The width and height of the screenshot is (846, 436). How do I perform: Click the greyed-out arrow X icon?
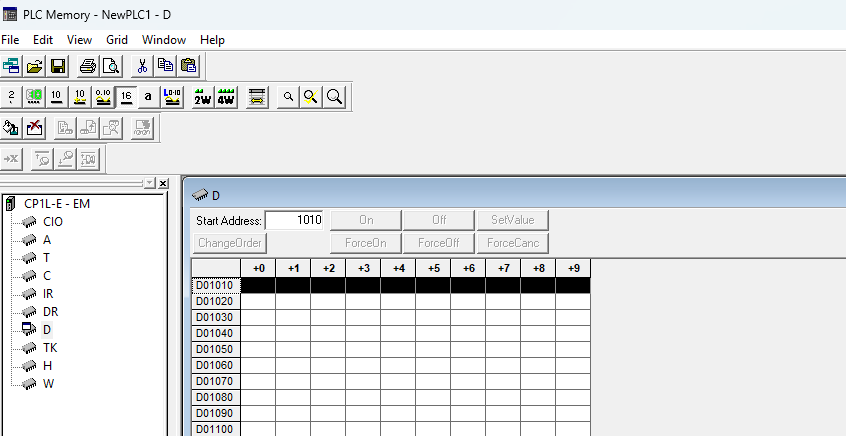11,159
